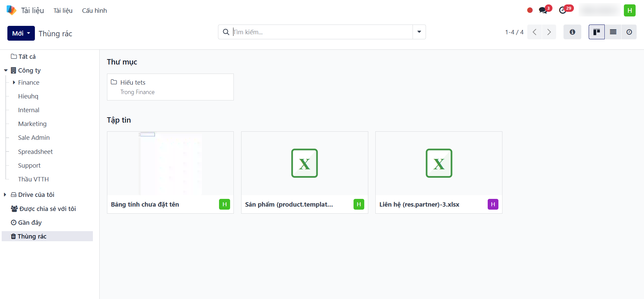
Task: Go to previous page arrow
Action: pyautogui.click(x=535, y=32)
